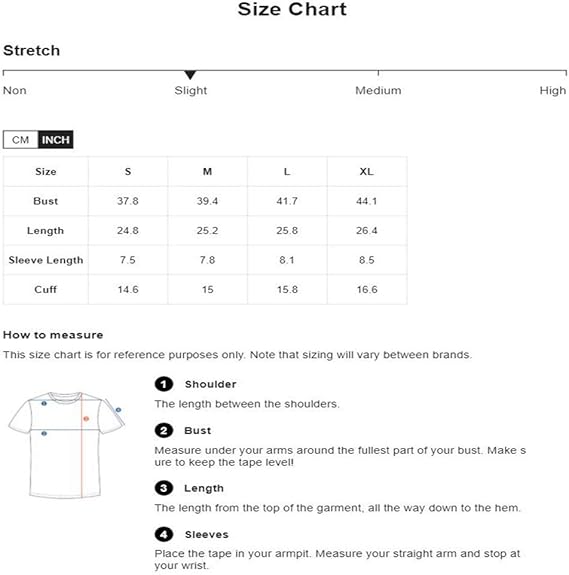Select the Cuff row label
569x575 pixels.
click(46, 289)
